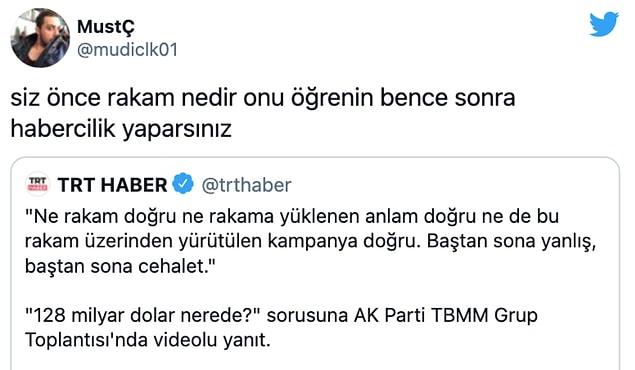The width and height of the screenshot is (635, 370).
Task: Click the quoted line starting 'rakam üzerinden yürütülen'
Action: [310, 242]
